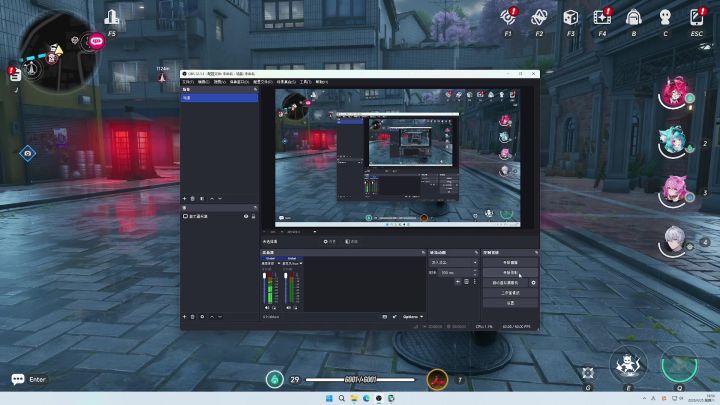Click the 滤镜 Filters button below preview
Image resolution: width=720 pixels, height=405 pixels.
point(351,241)
